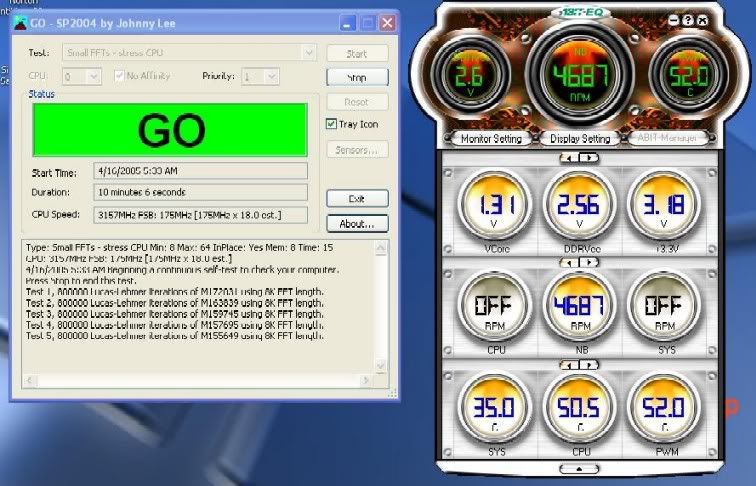Click the SP2004 title bar app icon
This screenshot has height=486, width=756.
[21, 23]
